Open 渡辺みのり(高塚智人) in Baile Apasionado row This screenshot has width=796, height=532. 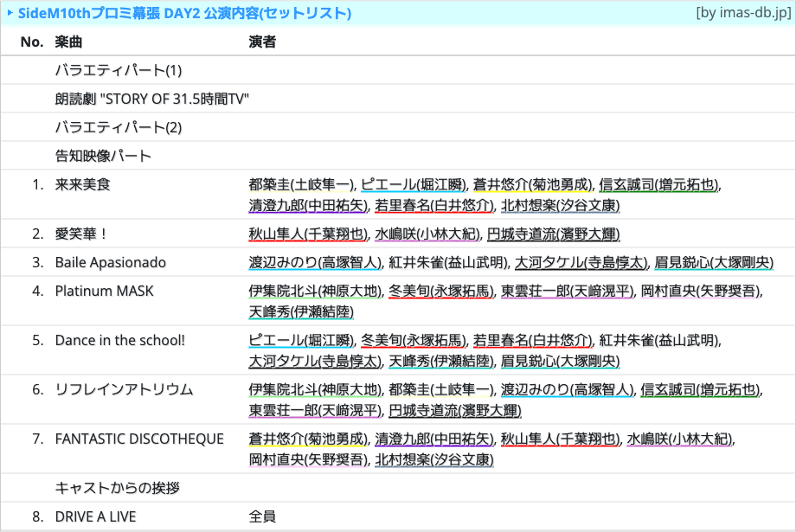315,262
